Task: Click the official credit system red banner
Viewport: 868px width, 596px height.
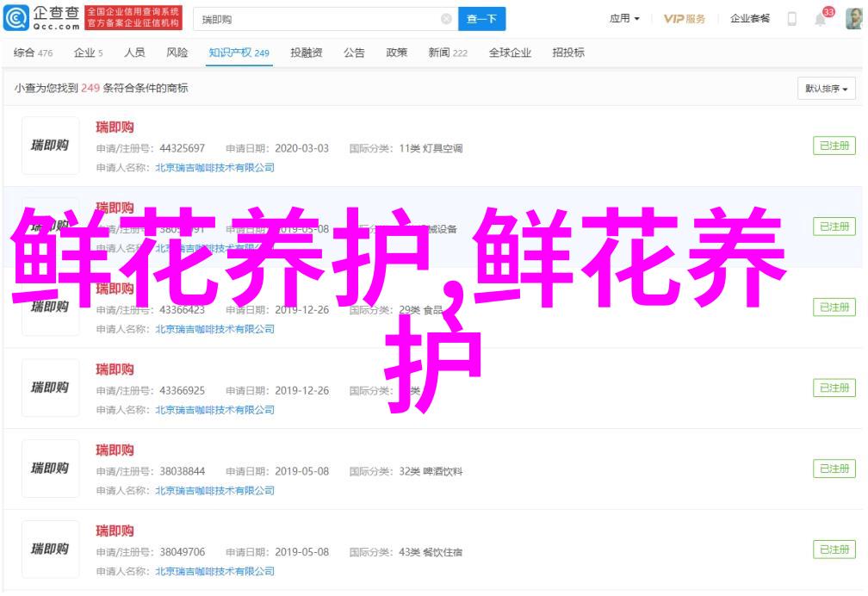Action: (x=133, y=18)
